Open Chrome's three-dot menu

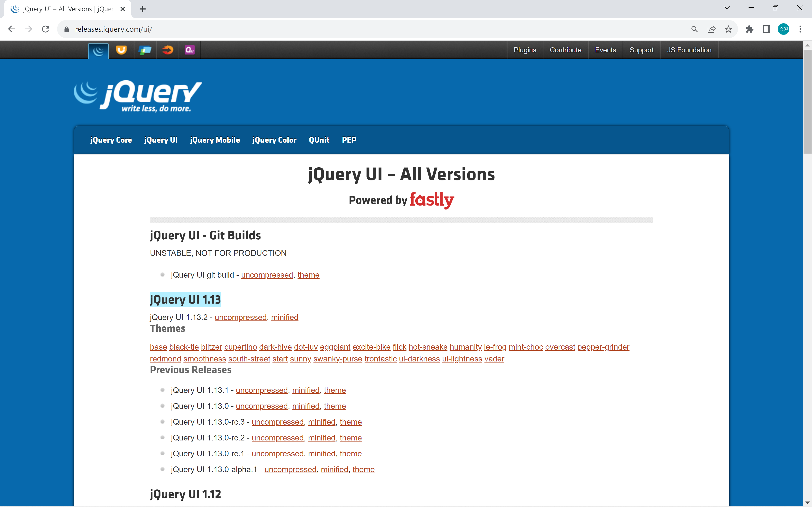[x=800, y=29]
